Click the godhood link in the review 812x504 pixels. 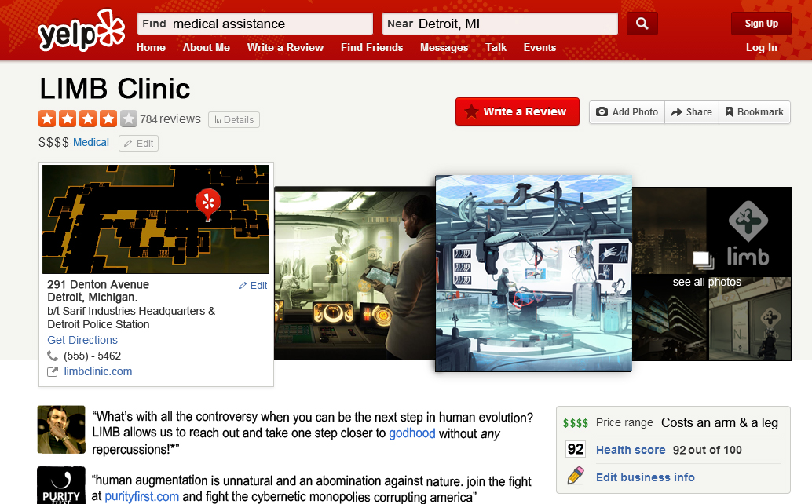[412, 433]
